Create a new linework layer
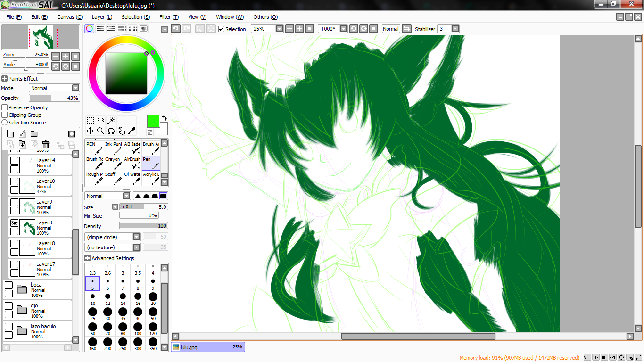Screen dimensions: 644x362 coord(22,134)
